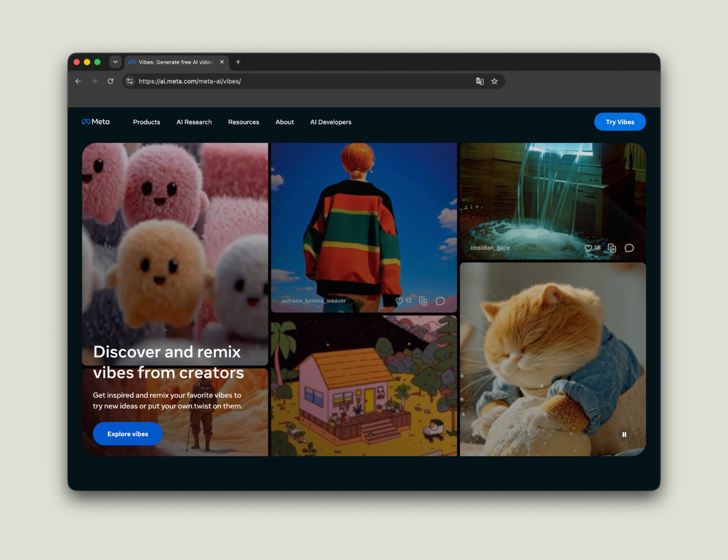Click the Meta logo in navbar
This screenshot has height=560, width=728.
click(x=96, y=122)
